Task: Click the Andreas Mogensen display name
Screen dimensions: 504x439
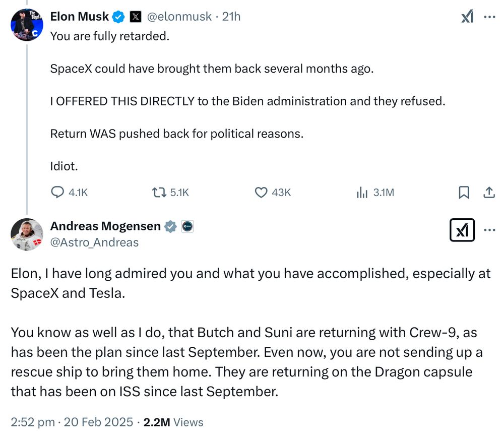Action: tap(105, 226)
